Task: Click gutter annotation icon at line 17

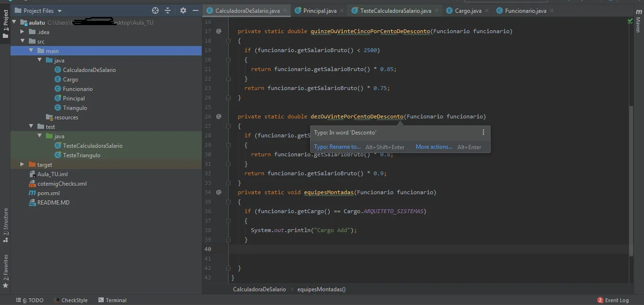Action: (219, 31)
